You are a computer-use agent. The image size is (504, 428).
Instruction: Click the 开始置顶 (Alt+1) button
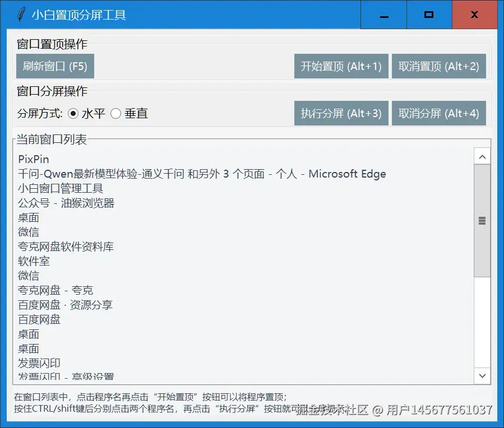[341, 66]
